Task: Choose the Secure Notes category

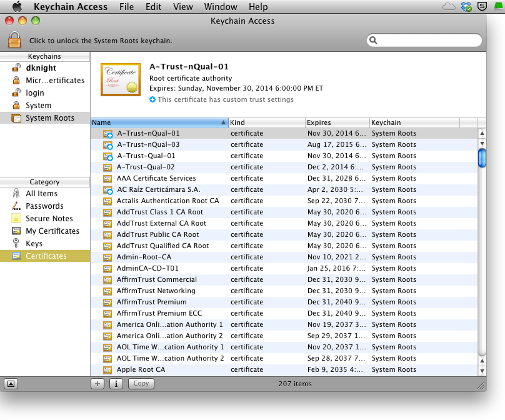Action: pyautogui.click(x=45, y=219)
